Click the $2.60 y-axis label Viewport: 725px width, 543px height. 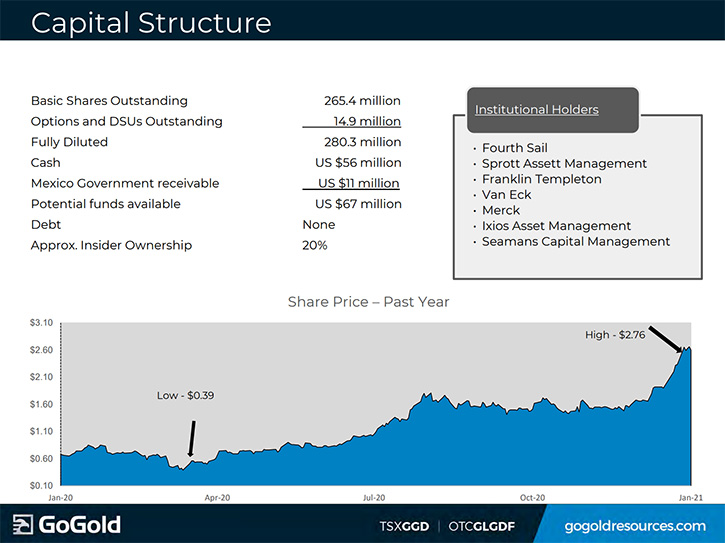tap(42, 350)
